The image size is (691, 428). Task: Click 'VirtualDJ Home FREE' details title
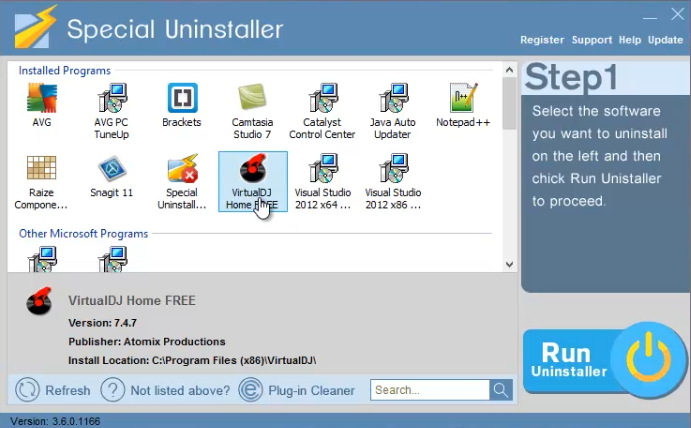click(132, 301)
